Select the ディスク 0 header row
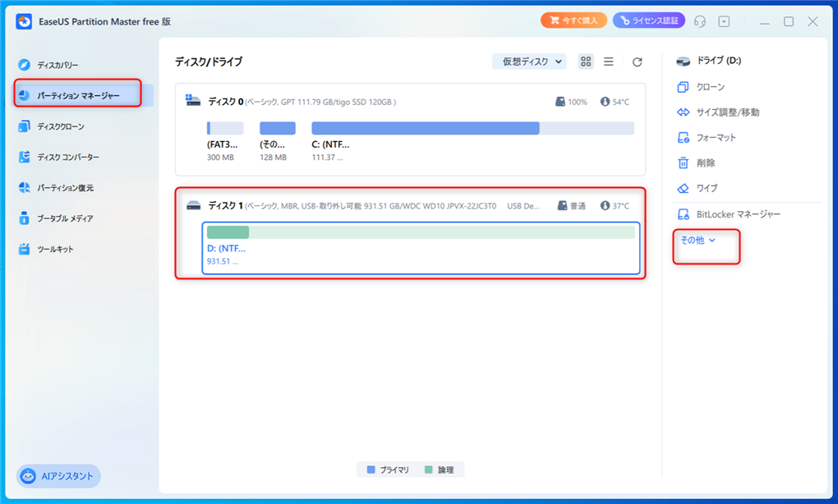 [410, 102]
